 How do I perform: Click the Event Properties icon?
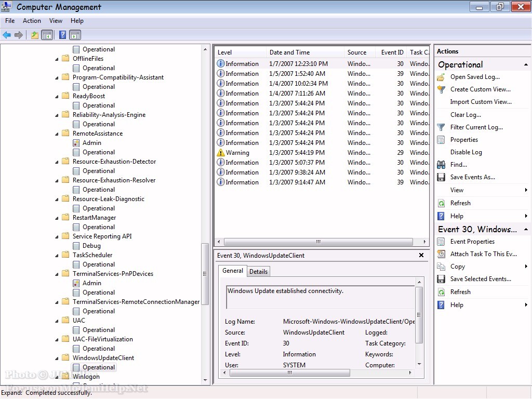[x=441, y=242]
